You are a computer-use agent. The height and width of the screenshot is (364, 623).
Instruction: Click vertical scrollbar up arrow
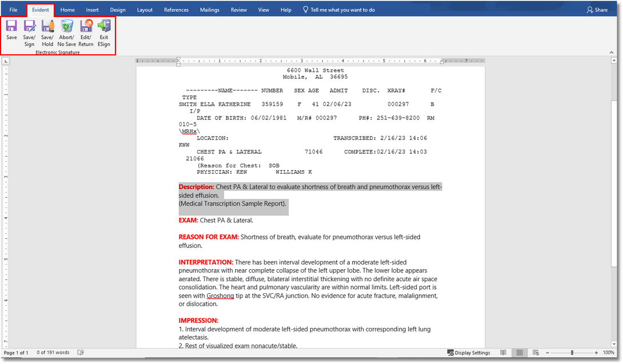(x=614, y=61)
